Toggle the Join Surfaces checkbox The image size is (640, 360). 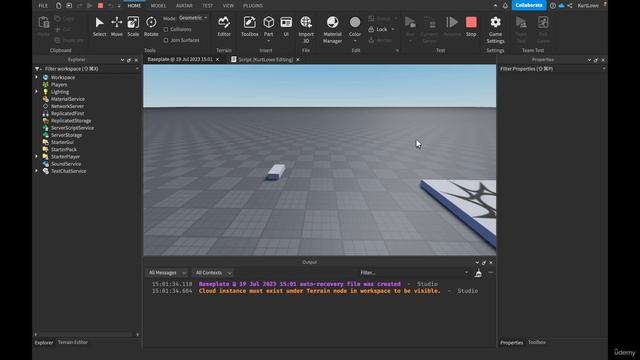click(x=166, y=40)
